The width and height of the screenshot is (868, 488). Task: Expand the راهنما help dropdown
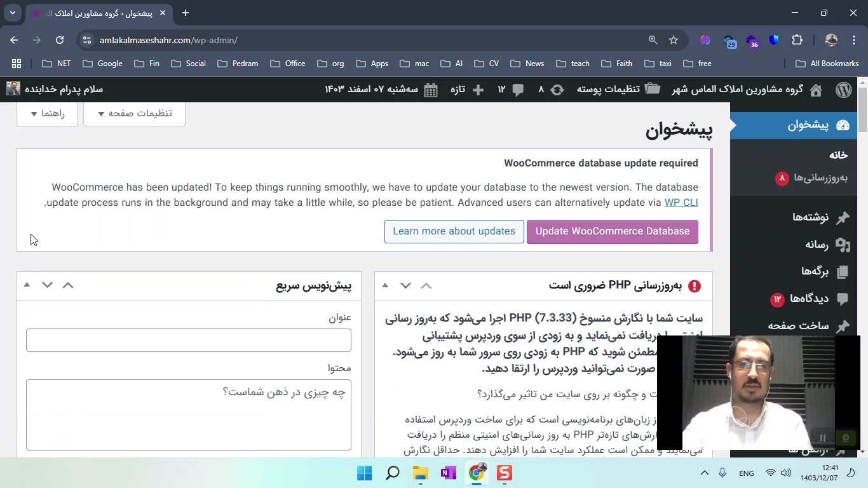(x=47, y=114)
